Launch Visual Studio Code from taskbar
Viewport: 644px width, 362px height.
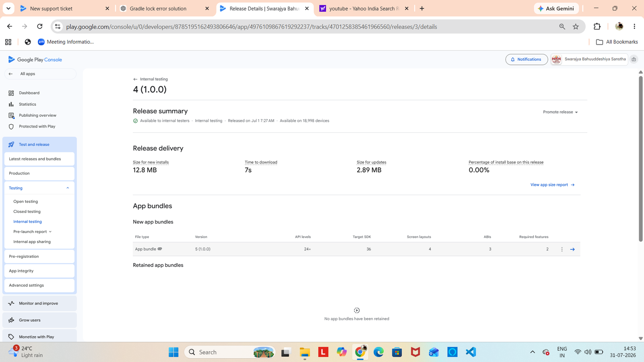pyautogui.click(x=471, y=352)
